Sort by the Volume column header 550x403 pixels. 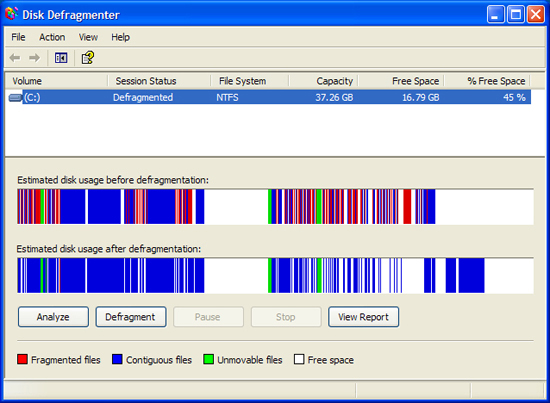(57, 81)
